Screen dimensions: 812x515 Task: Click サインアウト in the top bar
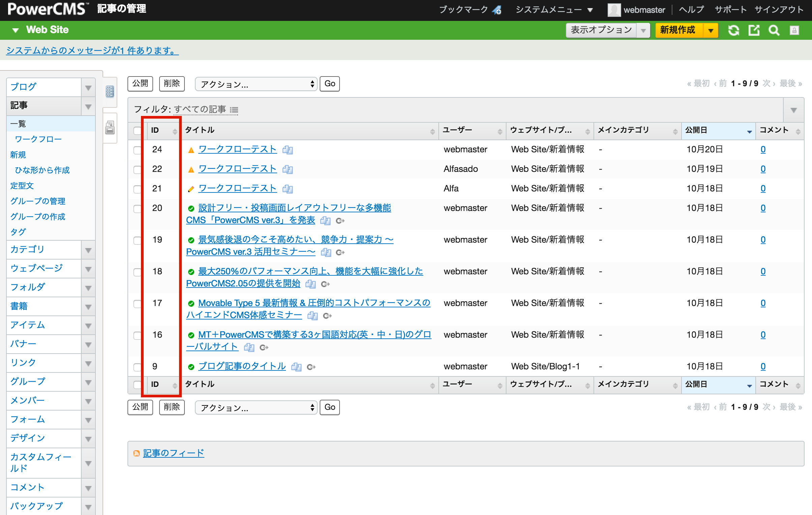click(779, 10)
